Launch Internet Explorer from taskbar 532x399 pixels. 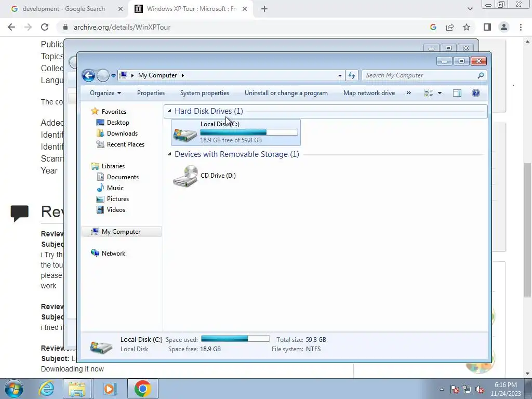click(46, 389)
